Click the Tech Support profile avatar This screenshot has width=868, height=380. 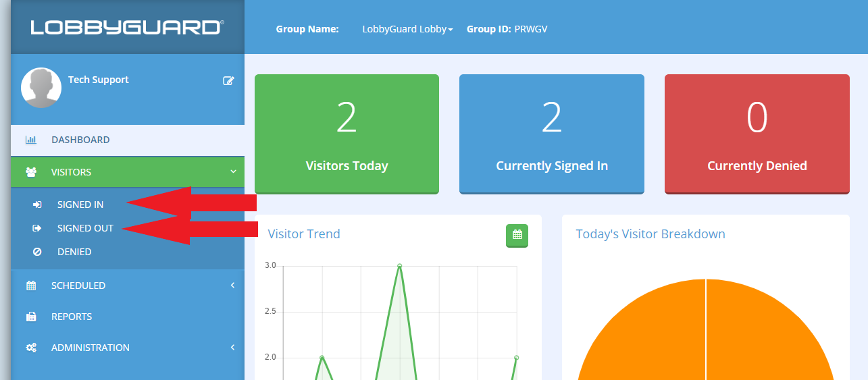[41, 88]
